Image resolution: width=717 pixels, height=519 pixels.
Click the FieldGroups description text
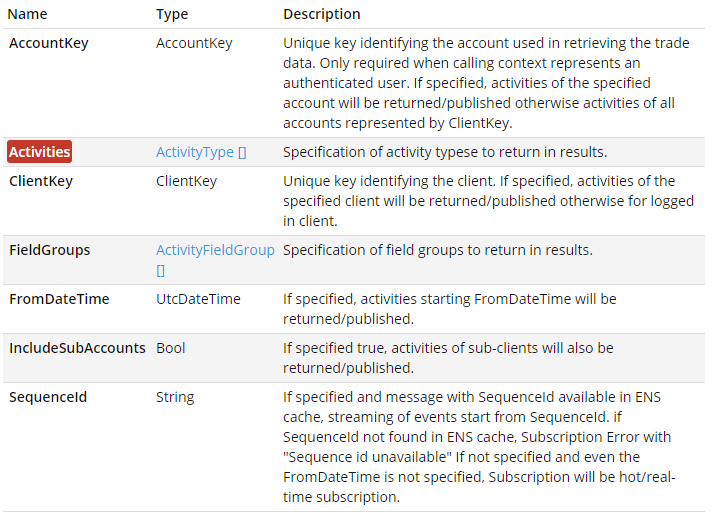(438, 250)
